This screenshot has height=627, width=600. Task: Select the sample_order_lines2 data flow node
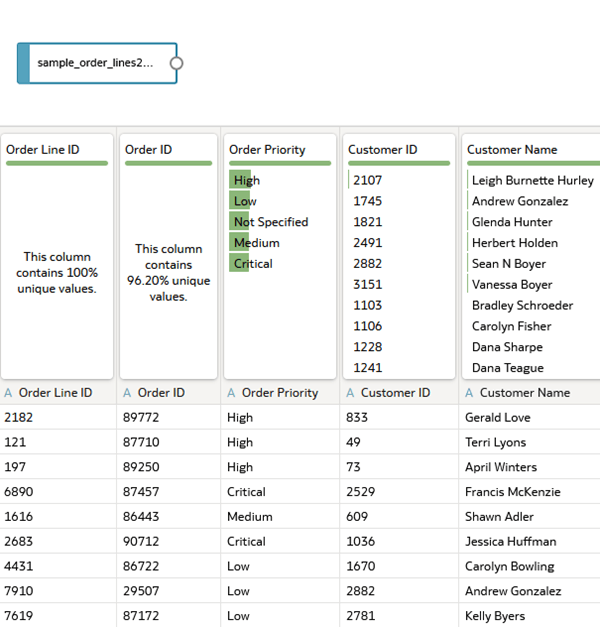click(x=97, y=63)
